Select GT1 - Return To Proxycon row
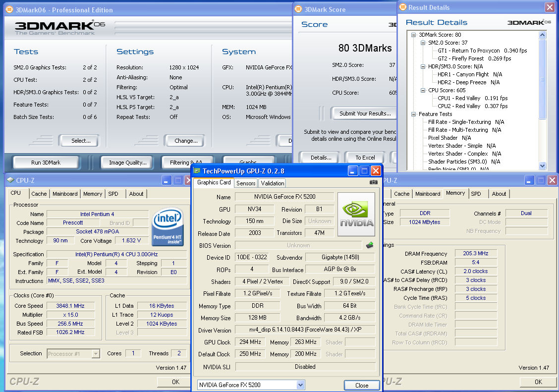This screenshot has width=559, height=392. click(482, 51)
